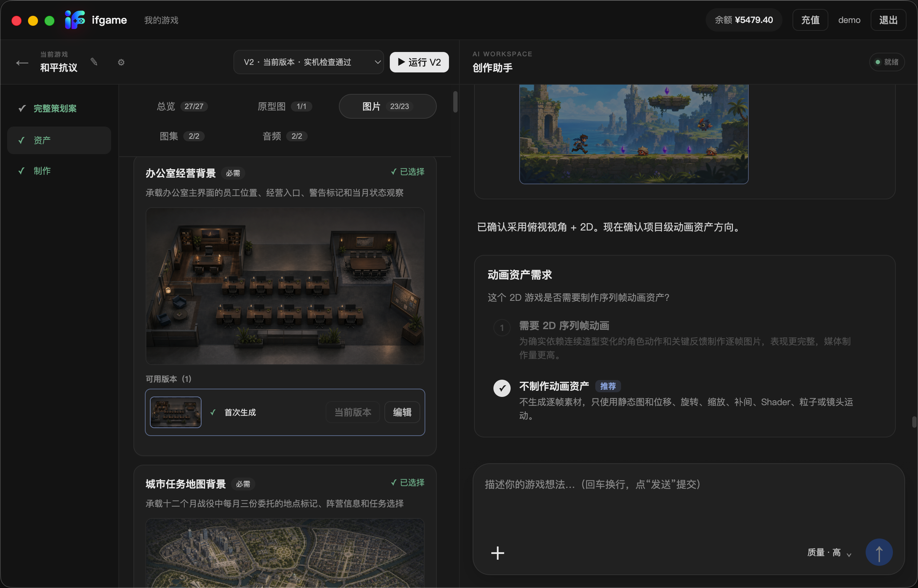Image resolution: width=918 pixels, height=588 pixels.
Task: Switch to the 图集 2/2 tab
Action: (x=182, y=136)
